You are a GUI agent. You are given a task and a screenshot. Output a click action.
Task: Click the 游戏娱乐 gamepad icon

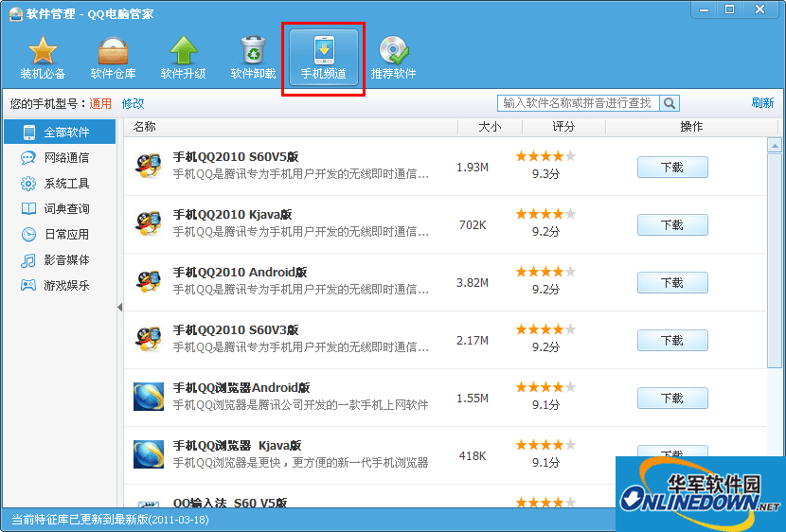(28, 285)
